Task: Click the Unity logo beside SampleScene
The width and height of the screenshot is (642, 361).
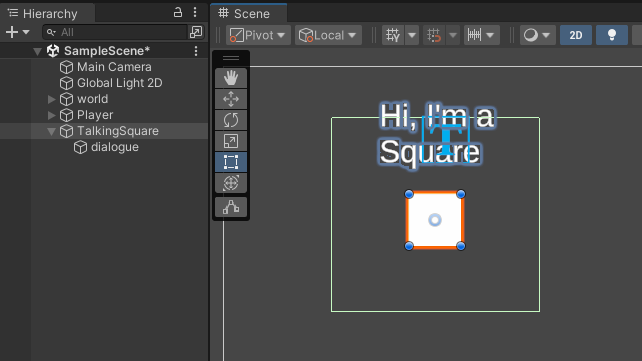Action: [x=53, y=51]
